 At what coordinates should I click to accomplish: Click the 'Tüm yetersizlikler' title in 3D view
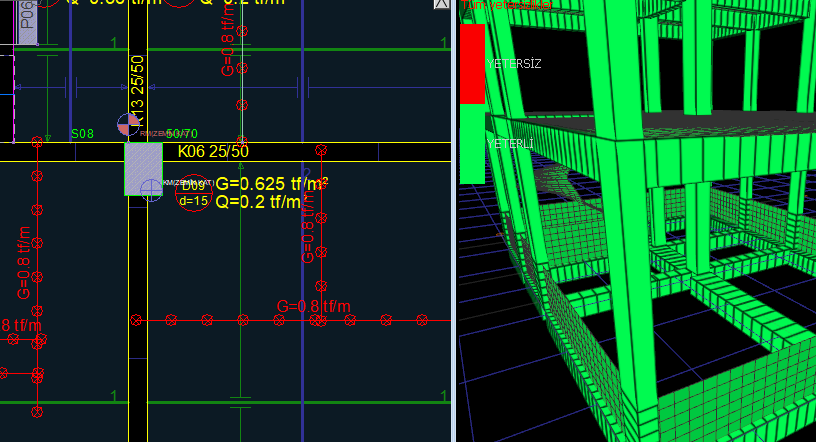pyautogui.click(x=504, y=6)
